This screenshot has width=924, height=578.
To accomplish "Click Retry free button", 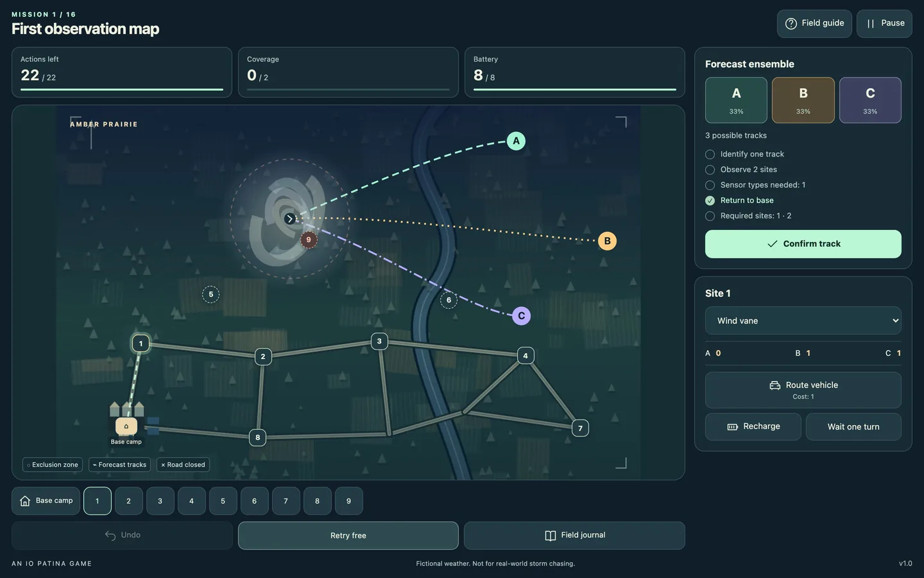I will tap(348, 536).
